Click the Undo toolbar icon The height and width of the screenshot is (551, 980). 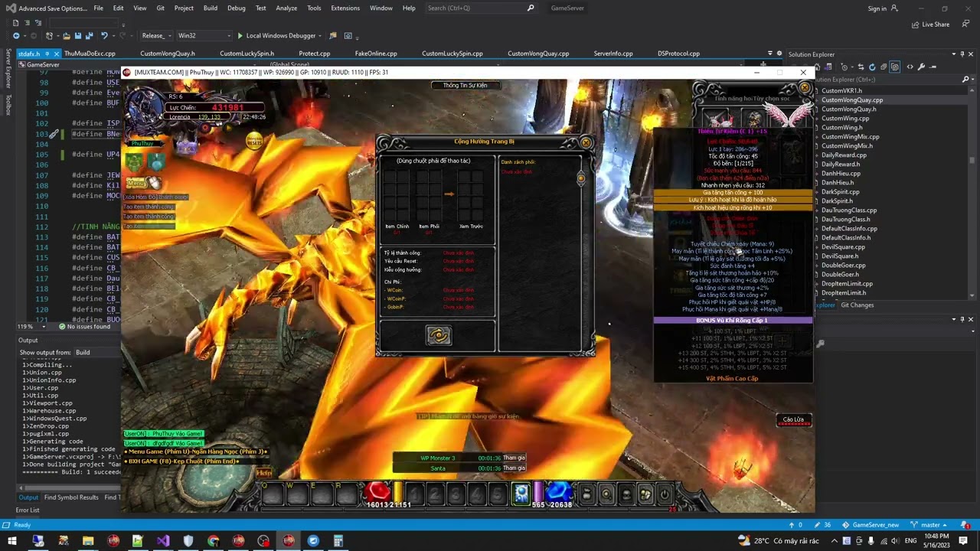tap(104, 35)
